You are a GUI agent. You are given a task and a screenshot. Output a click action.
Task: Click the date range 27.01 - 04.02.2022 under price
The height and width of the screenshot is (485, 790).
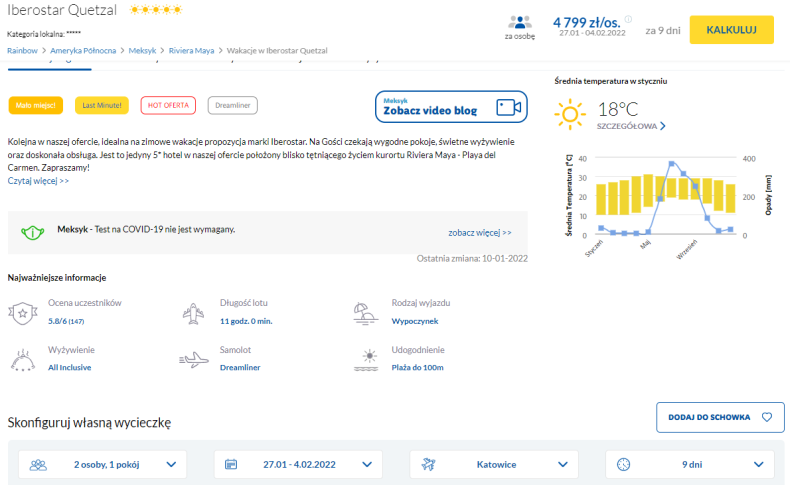[x=592, y=33]
